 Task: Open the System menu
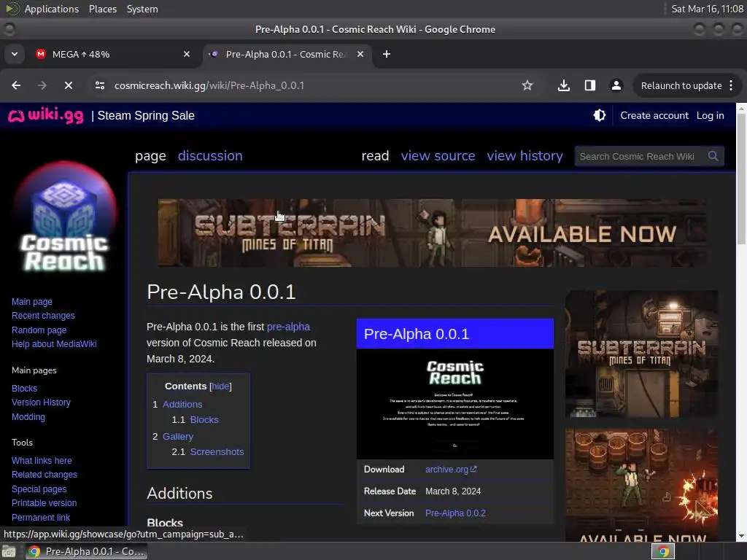tap(142, 9)
